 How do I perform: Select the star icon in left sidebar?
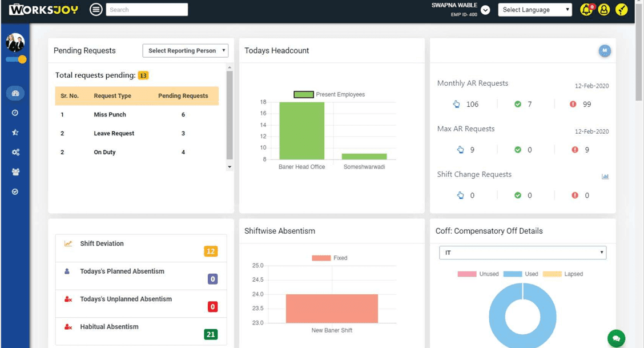pyautogui.click(x=15, y=133)
